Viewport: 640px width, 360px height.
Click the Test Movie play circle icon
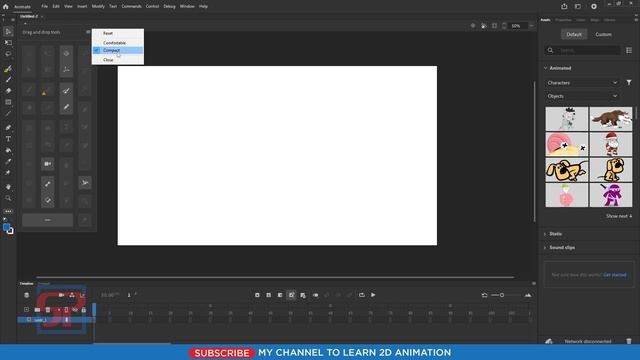pos(594,6)
